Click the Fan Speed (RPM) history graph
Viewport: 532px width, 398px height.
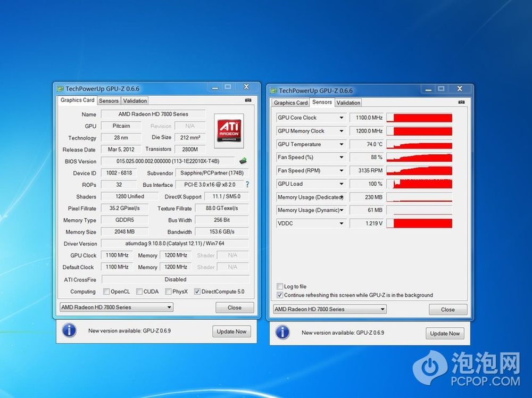pyautogui.click(x=419, y=171)
